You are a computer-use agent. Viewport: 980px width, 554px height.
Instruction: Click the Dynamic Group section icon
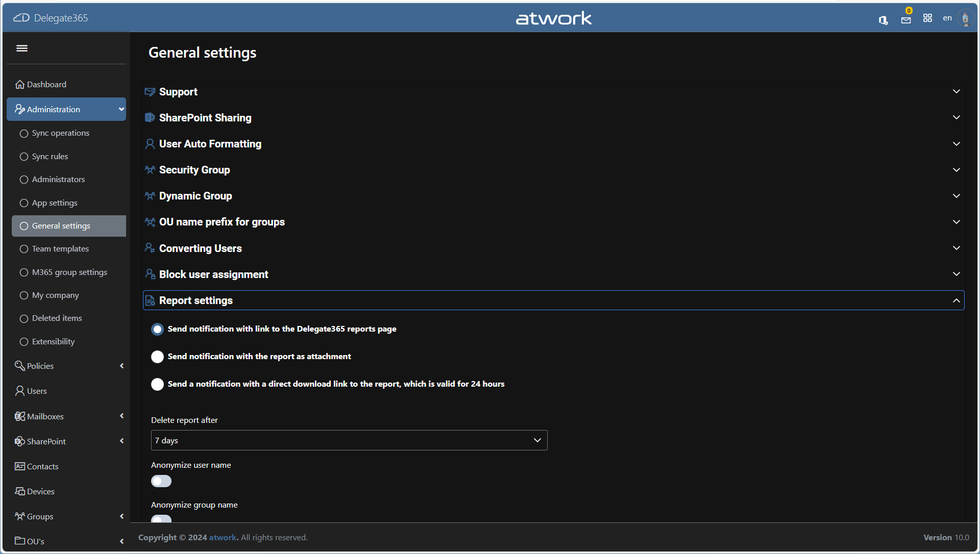click(x=150, y=196)
